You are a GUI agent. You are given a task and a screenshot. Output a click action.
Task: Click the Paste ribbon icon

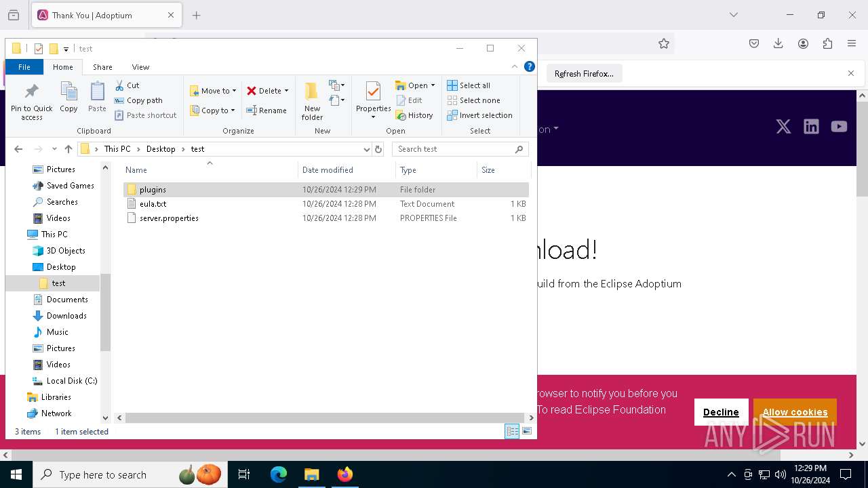pos(97,97)
